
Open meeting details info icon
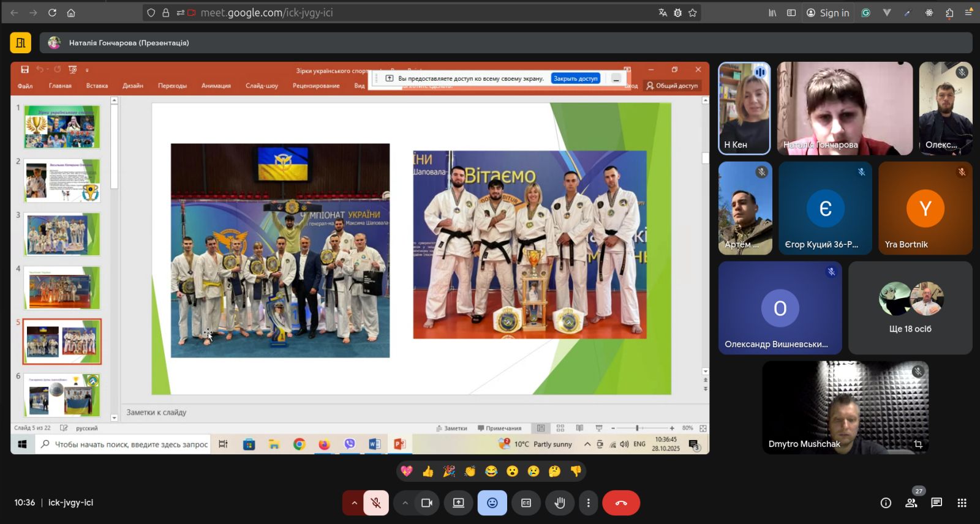[886, 503]
